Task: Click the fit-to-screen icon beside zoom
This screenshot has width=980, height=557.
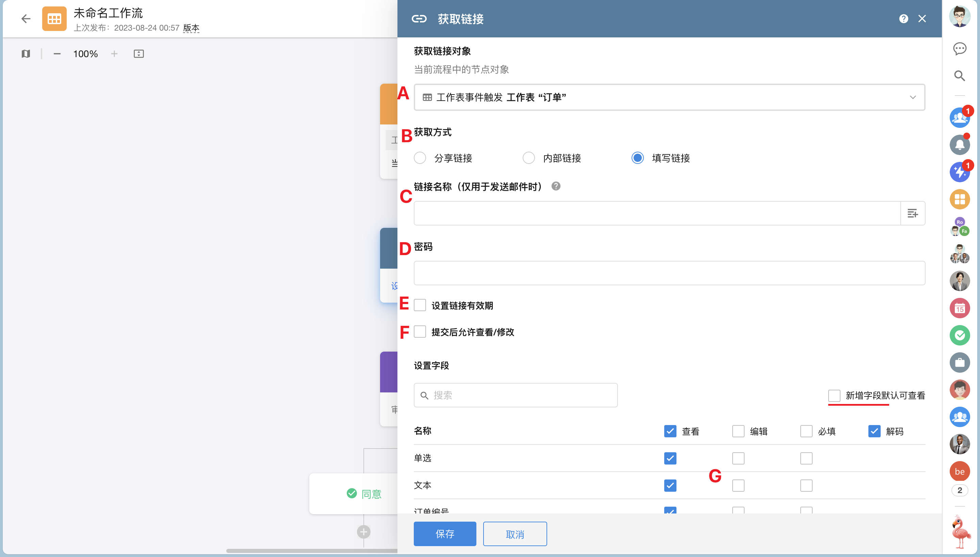Action: click(138, 54)
